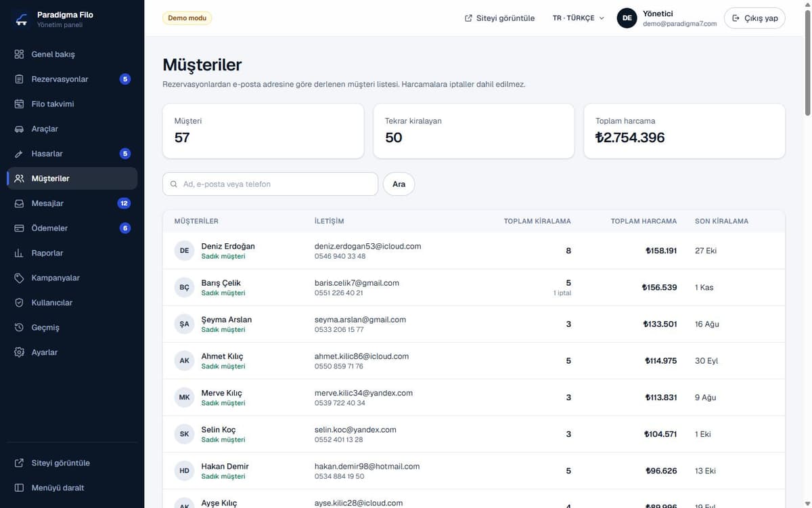Click the Rezervasyonlar list icon

[x=19, y=79]
